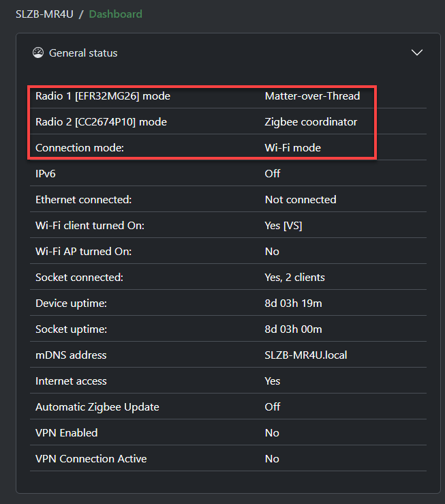
Task: Click the General status gauge icon
Action: [38, 53]
